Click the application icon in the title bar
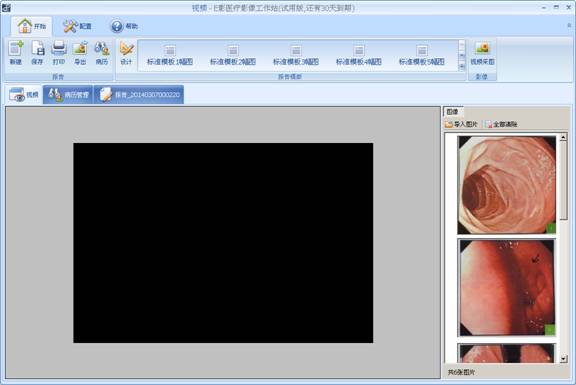The width and height of the screenshot is (576, 385). click(x=6, y=7)
